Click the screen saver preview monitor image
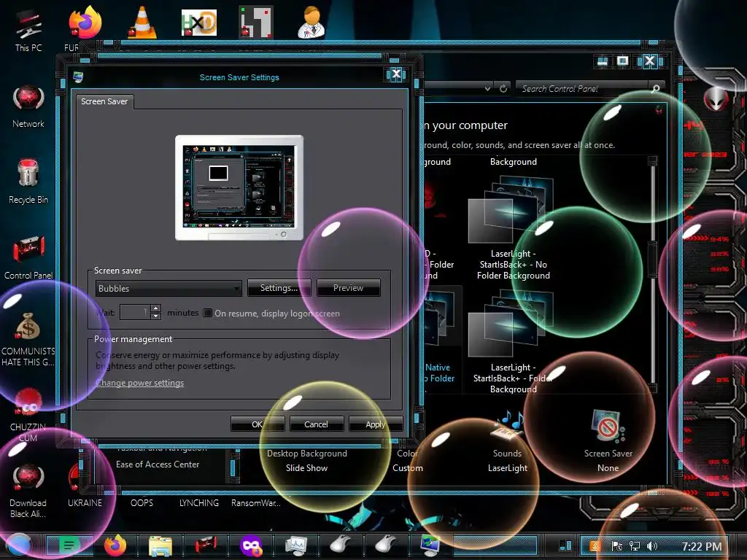This screenshot has width=747, height=560. tap(239, 187)
